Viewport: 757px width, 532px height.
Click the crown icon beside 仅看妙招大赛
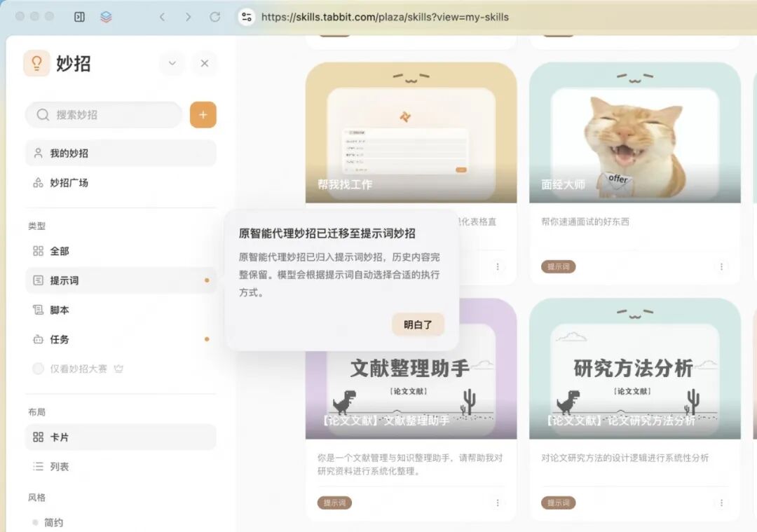point(118,369)
